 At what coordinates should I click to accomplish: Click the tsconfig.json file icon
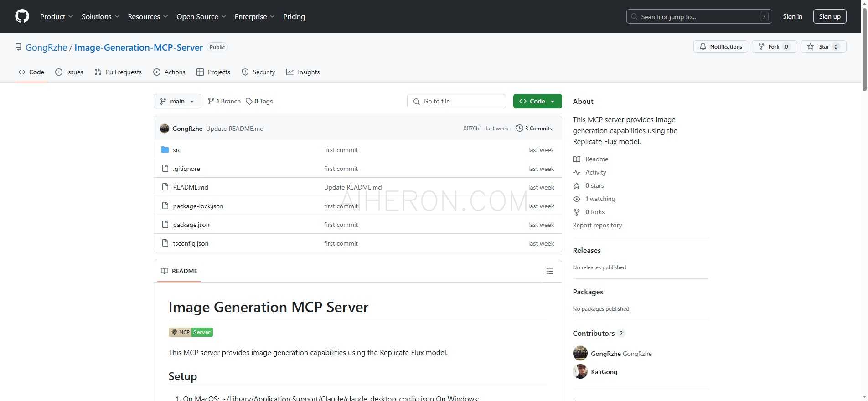pyautogui.click(x=165, y=243)
